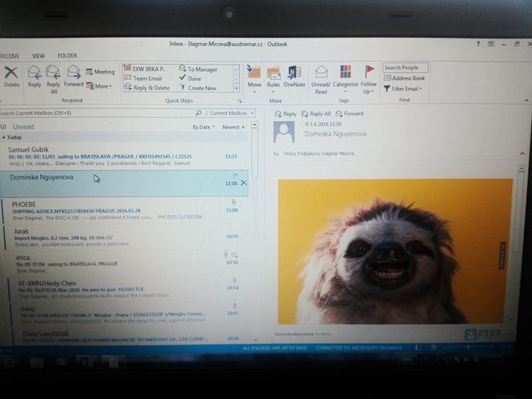Adjust the zoom slider in status bar

click(x=468, y=347)
